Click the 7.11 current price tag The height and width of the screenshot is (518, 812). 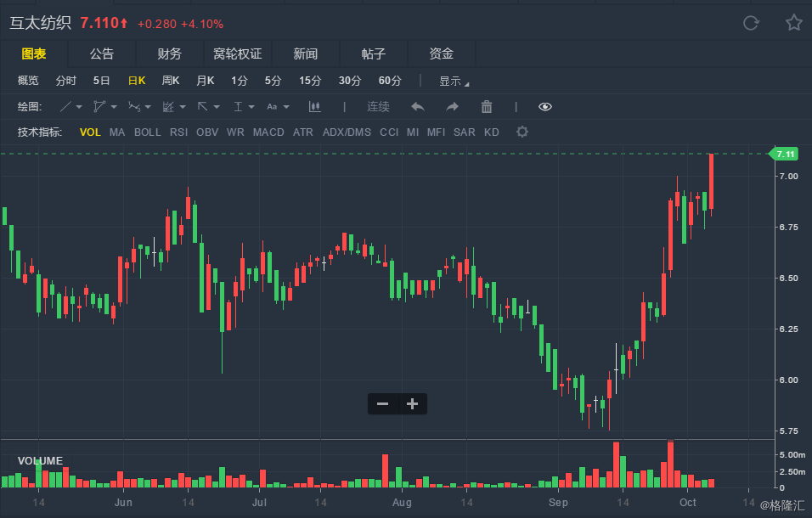pos(784,155)
